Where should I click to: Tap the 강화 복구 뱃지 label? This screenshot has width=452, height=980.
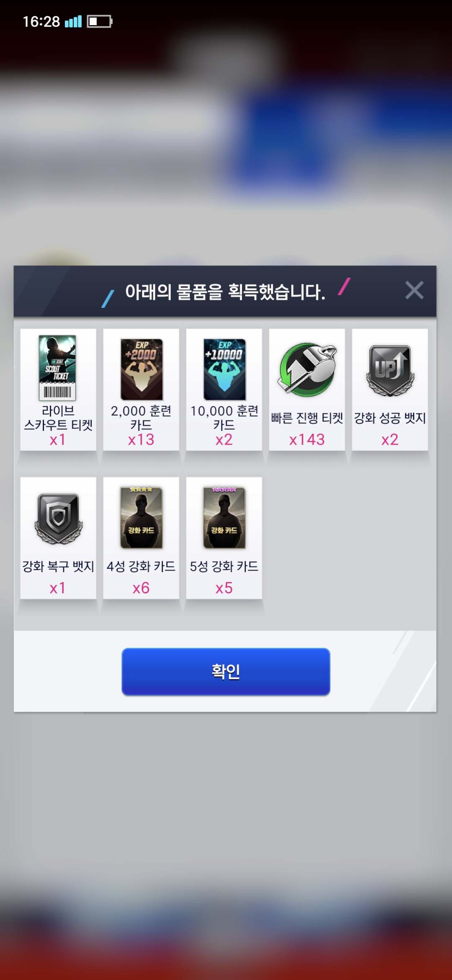coord(58,566)
